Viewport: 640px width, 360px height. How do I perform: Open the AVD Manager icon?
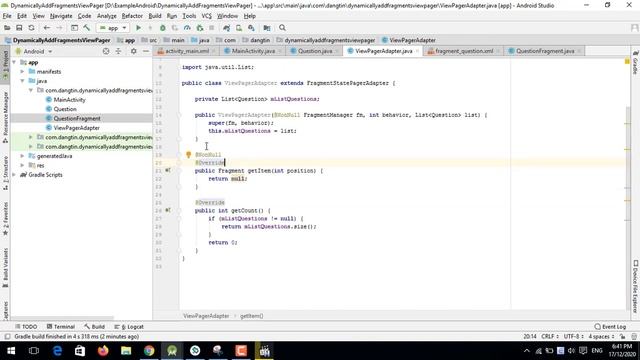coord(239,28)
